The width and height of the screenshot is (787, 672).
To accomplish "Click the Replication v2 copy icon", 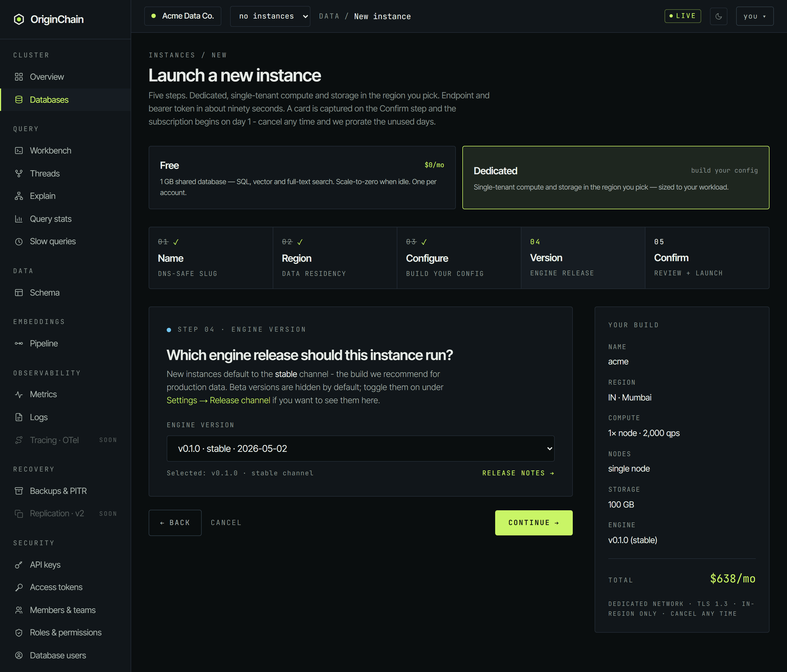I will click(19, 514).
